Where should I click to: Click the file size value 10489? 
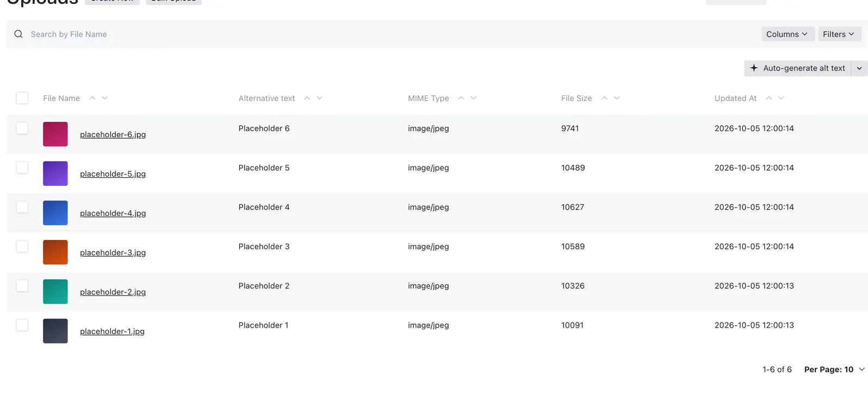[573, 168]
